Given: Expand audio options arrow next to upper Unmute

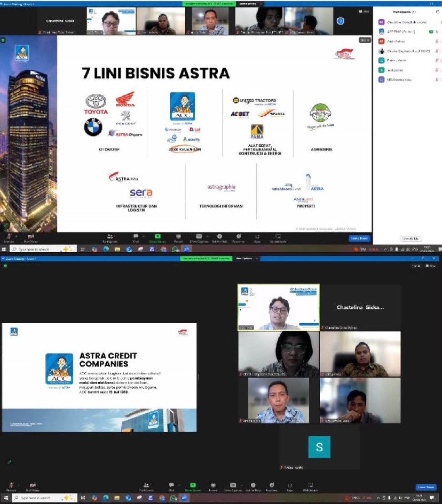Looking at the screenshot, I should [x=17, y=236].
